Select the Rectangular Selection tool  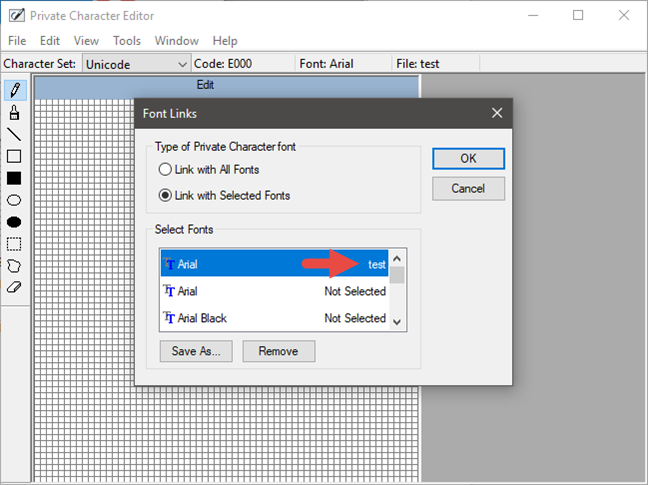pos(14,244)
